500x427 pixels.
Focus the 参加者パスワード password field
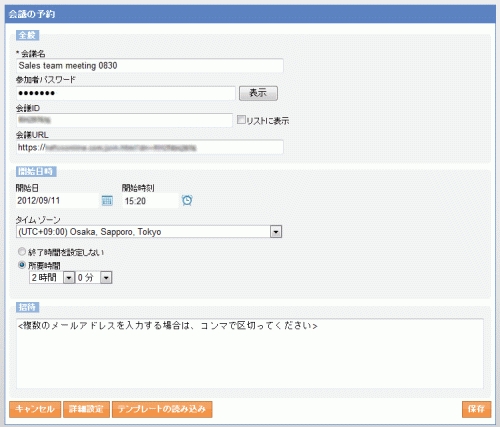coord(126,93)
